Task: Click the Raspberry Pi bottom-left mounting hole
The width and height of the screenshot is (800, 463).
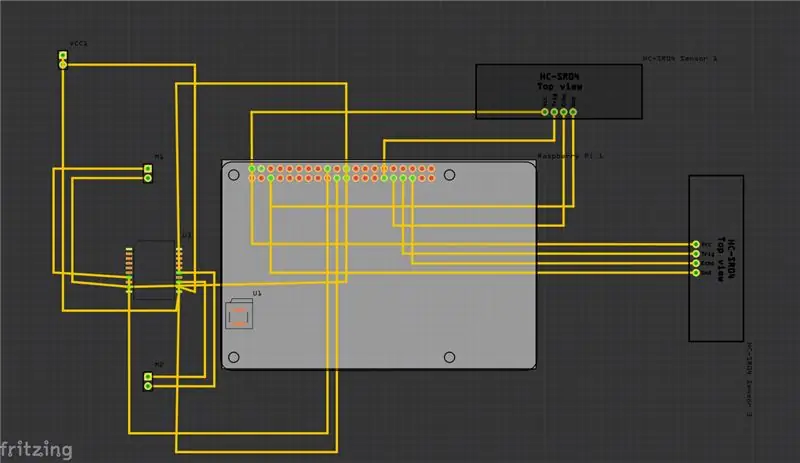Action: pos(234,357)
